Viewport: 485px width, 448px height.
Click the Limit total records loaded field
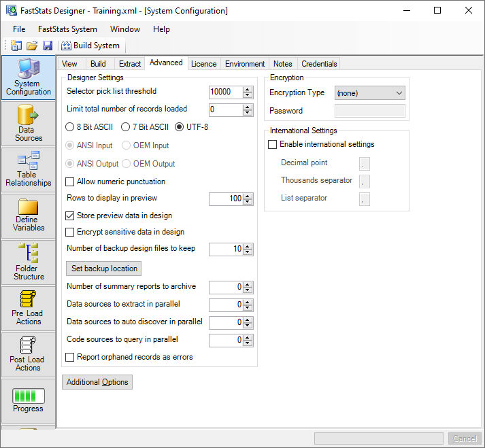[x=226, y=109]
